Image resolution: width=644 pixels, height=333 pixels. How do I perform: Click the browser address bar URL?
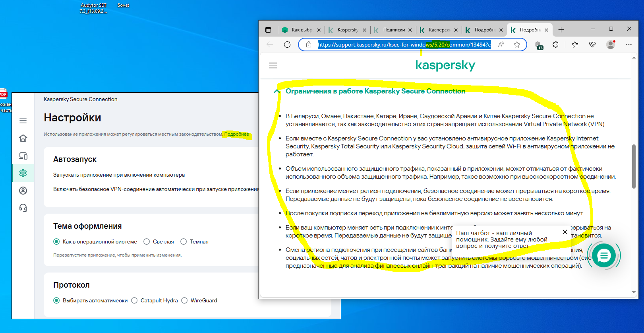click(x=404, y=45)
